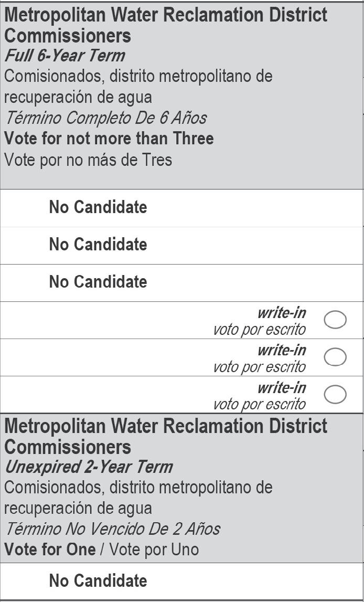Viewport: 364px width, 602px height.
Task: Fill the first write-in oval
Action: click(335, 320)
